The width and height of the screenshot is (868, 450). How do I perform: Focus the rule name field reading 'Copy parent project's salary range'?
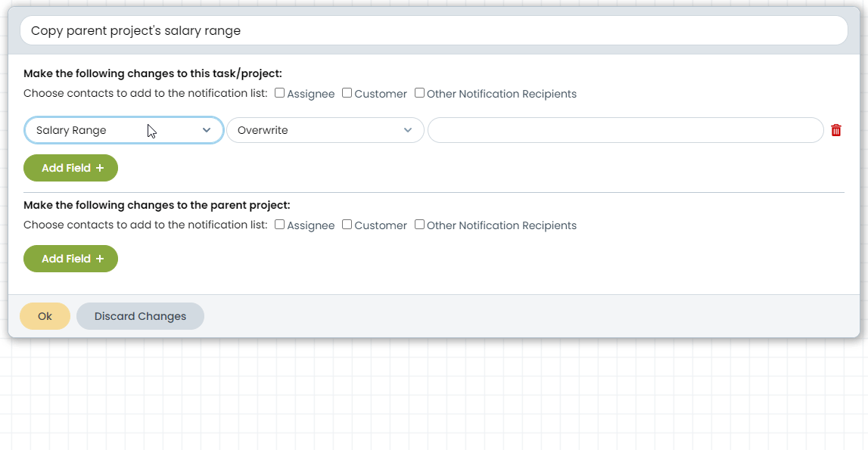click(x=434, y=30)
